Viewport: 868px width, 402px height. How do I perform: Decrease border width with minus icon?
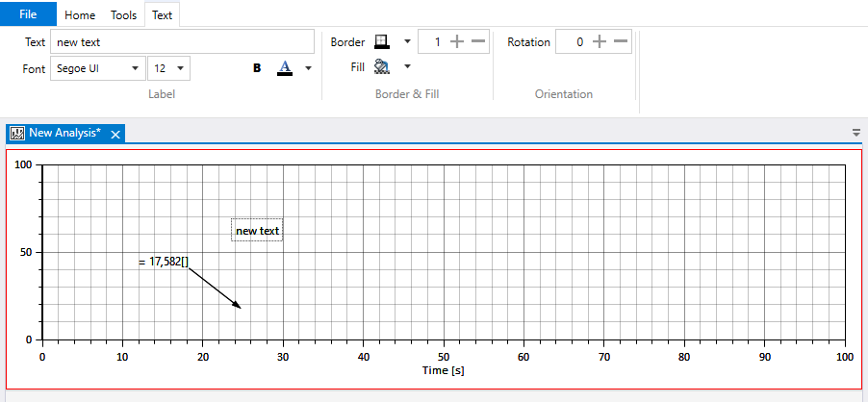(478, 42)
